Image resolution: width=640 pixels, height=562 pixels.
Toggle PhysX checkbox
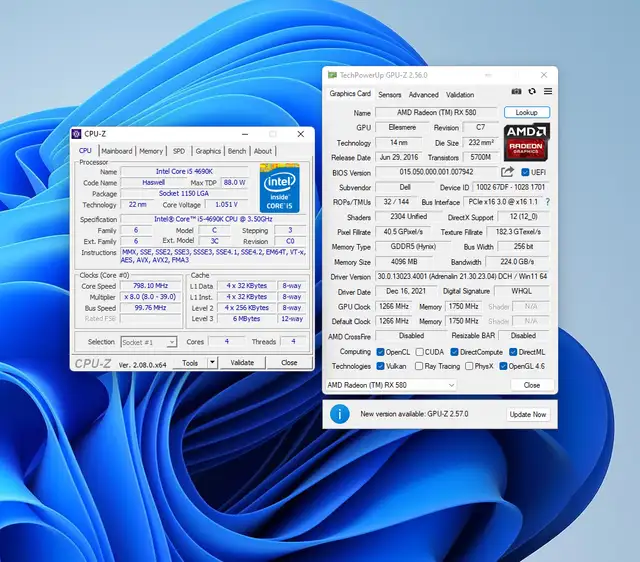pyautogui.click(x=469, y=366)
